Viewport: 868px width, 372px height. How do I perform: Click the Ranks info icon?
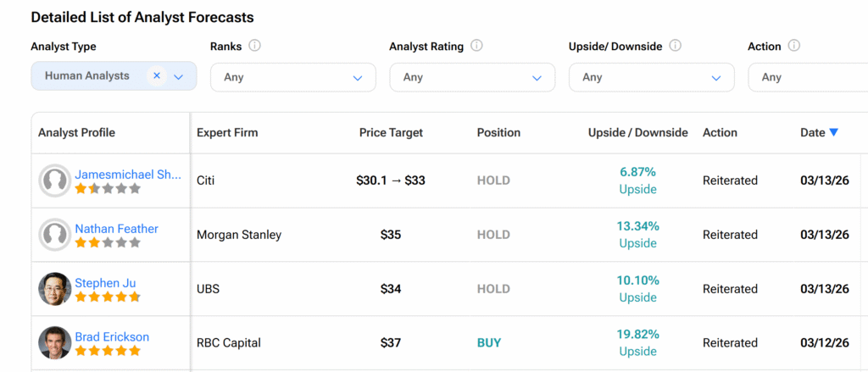(254, 46)
